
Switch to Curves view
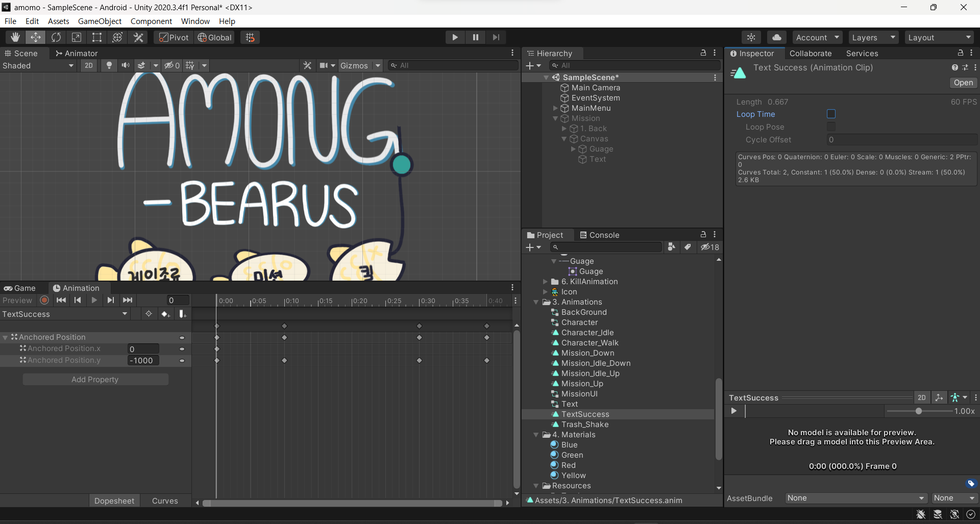[x=165, y=501]
